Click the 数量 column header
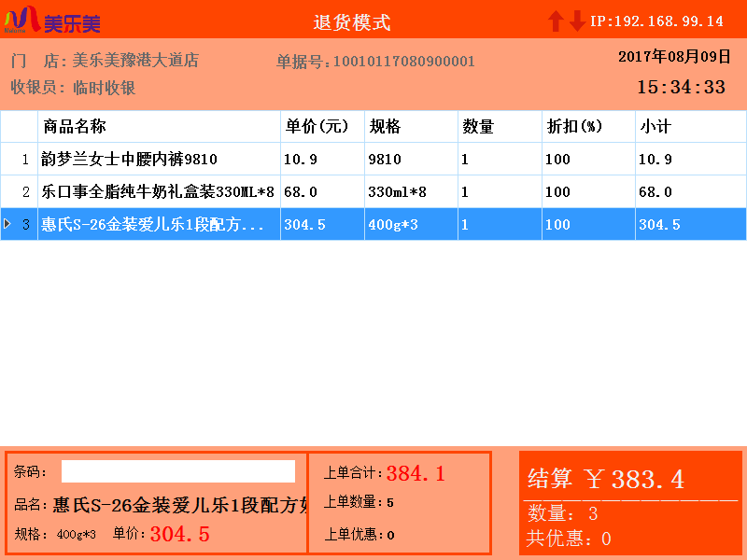Screen dimensions: 747x560 pos(500,127)
